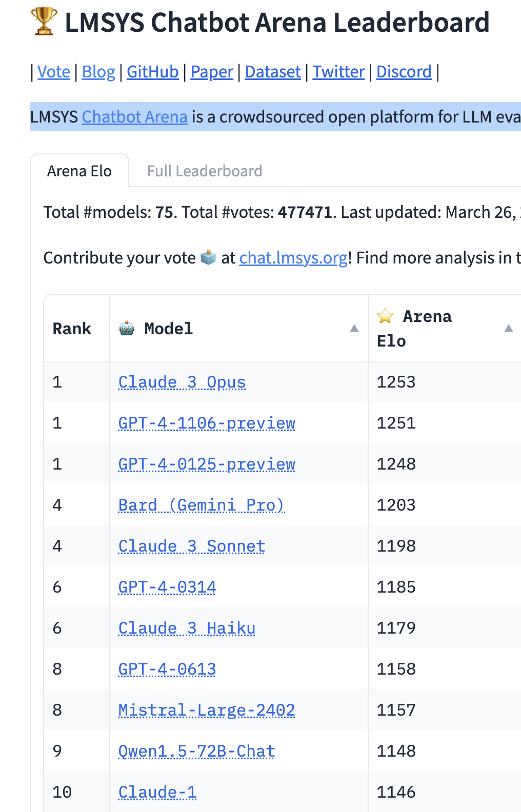Click the Rank column header
This screenshot has width=521, height=812.
[x=72, y=329]
